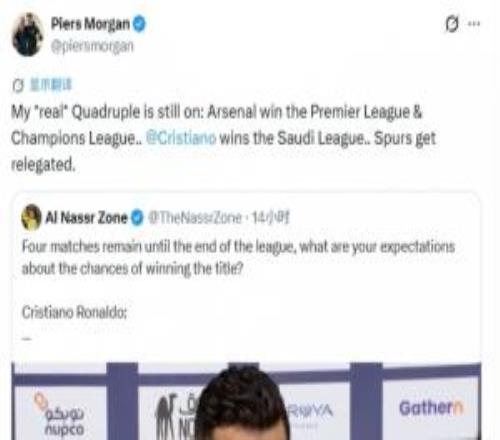Open the three-dot more options menu
This screenshot has height=440, width=500.
pos(474,24)
